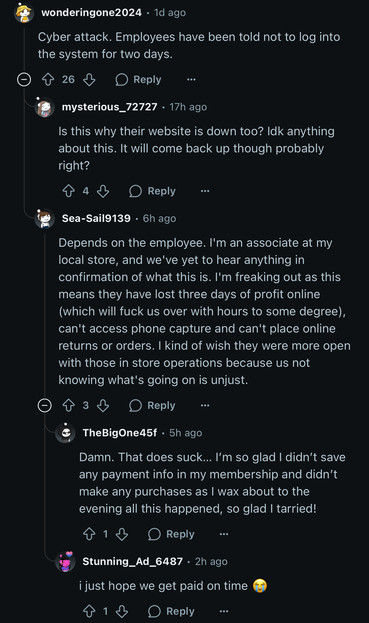Upvote mysterious_72727's comment about website down

[x=69, y=191]
